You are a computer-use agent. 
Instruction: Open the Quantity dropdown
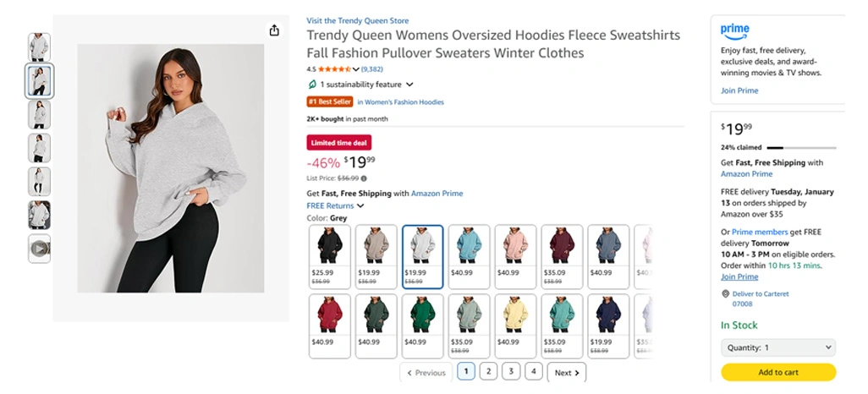[777, 347]
